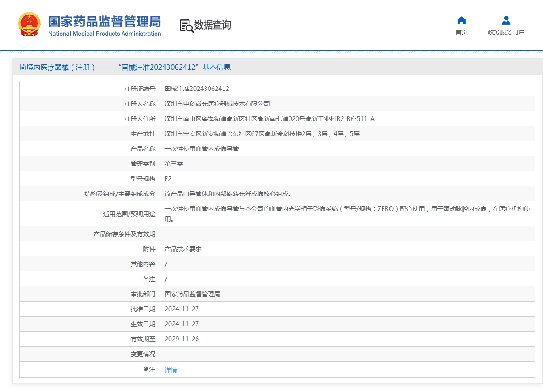
Task: Click the 注册人住所 row label
Action: tap(140, 119)
